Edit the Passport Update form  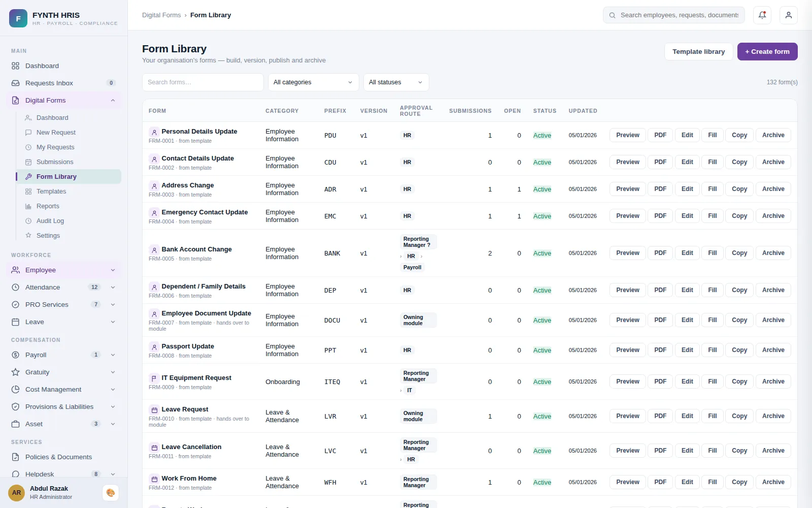tap(687, 350)
